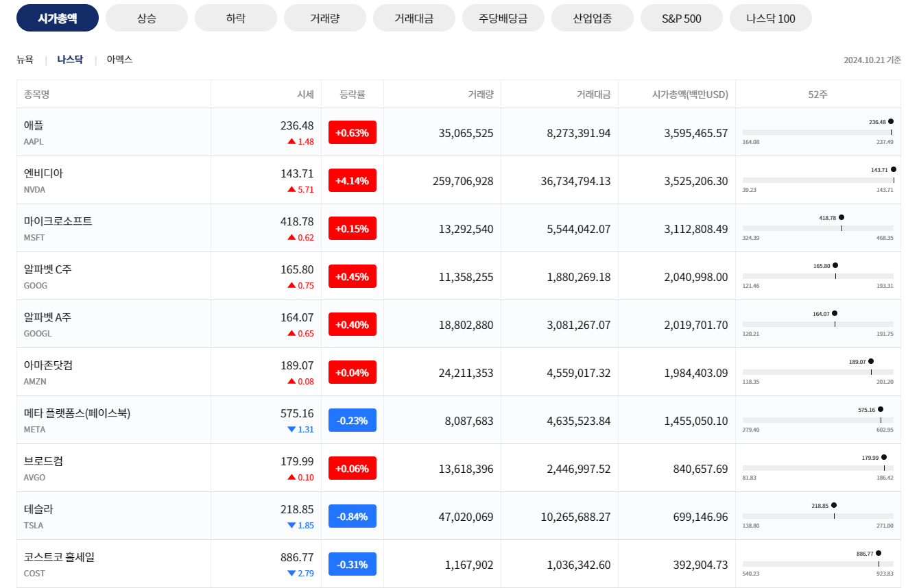The height and width of the screenshot is (588, 919).
Task: Click the 2024.10.21 기준 date label
Action: [872, 60]
